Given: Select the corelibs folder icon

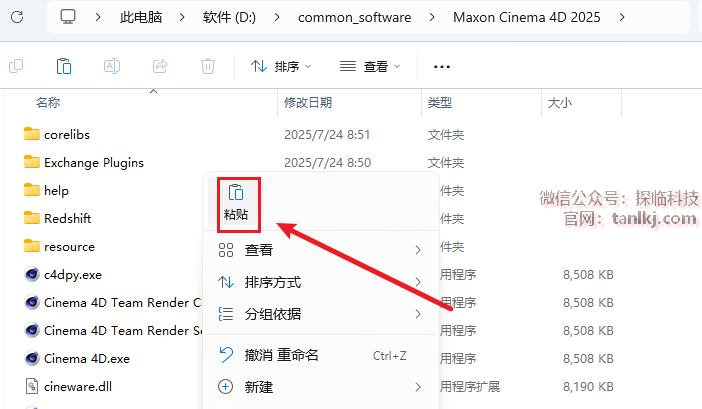Looking at the screenshot, I should point(32,134).
